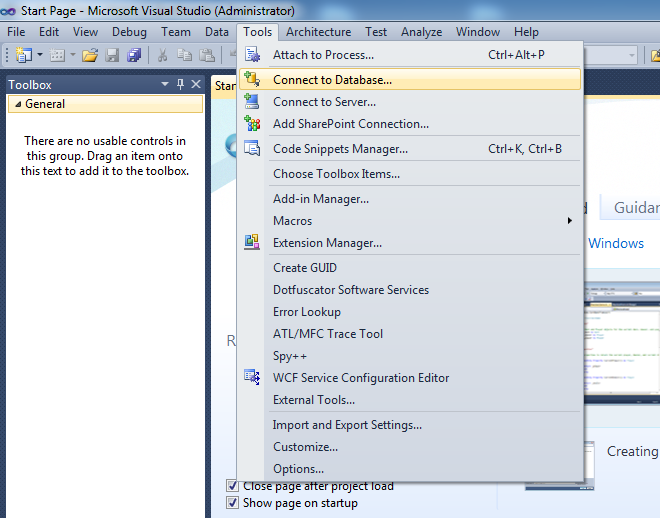Click the Start Page preview thumbnail

point(622,345)
